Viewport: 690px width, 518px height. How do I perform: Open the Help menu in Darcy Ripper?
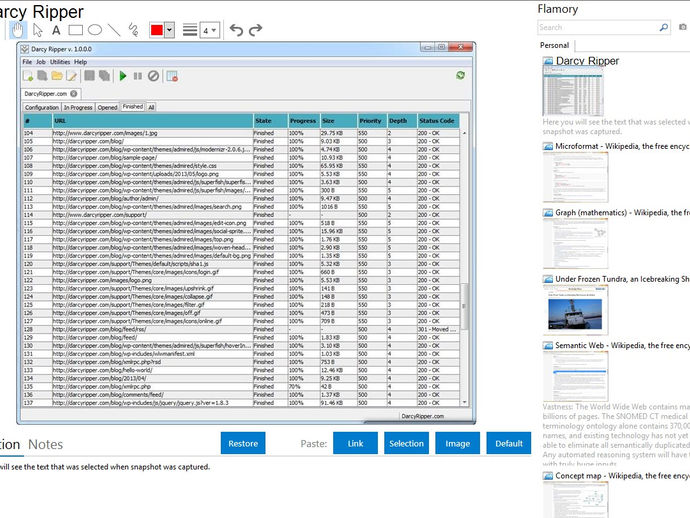click(80, 62)
